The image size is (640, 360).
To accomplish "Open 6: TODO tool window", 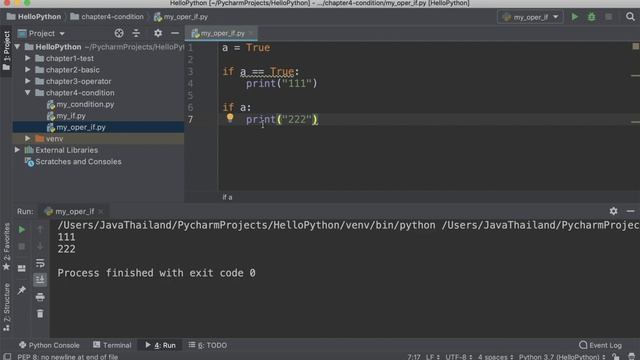I will point(208,345).
